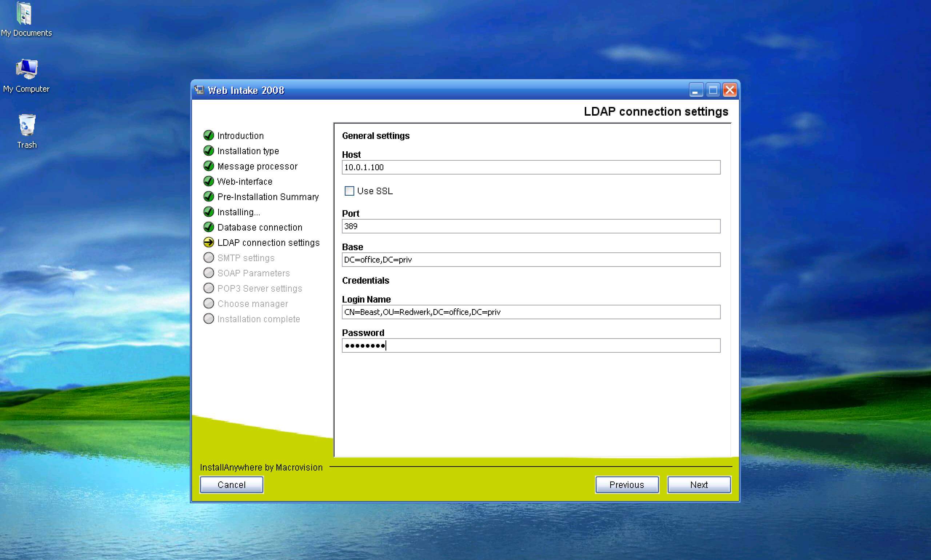The image size is (931, 560).
Task: Click the 'Installation type' step label
Action: tap(248, 151)
